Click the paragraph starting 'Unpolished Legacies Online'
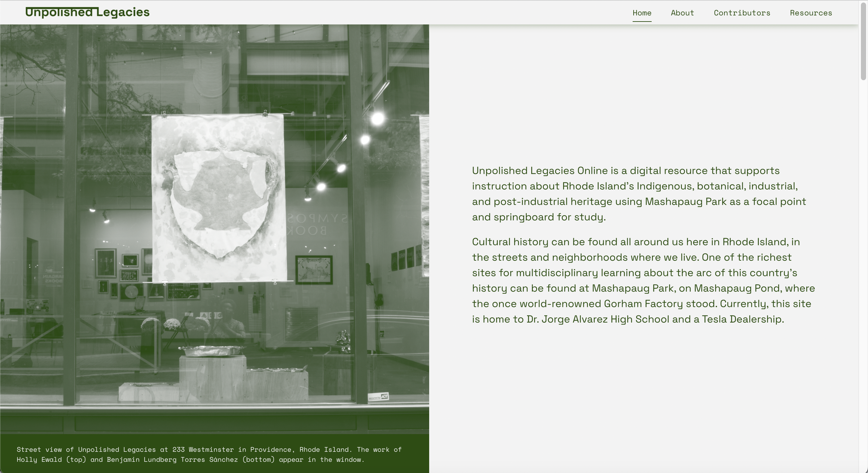The width and height of the screenshot is (868, 473). point(639,194)
